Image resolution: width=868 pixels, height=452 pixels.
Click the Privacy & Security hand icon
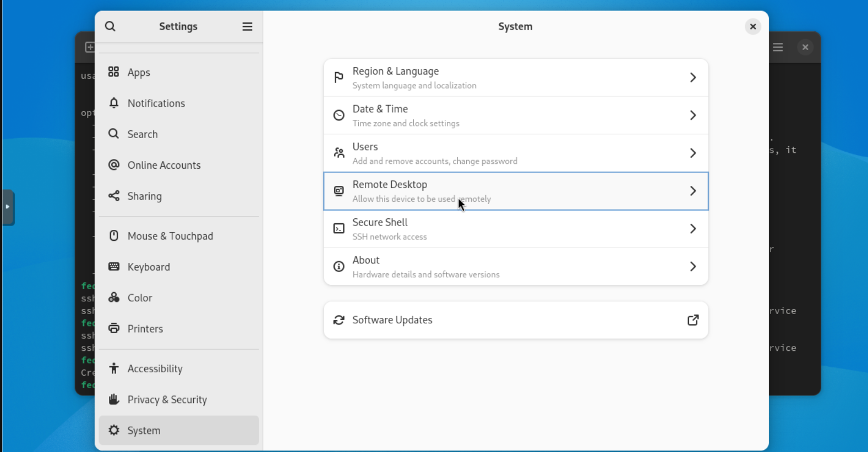point(113,399)
